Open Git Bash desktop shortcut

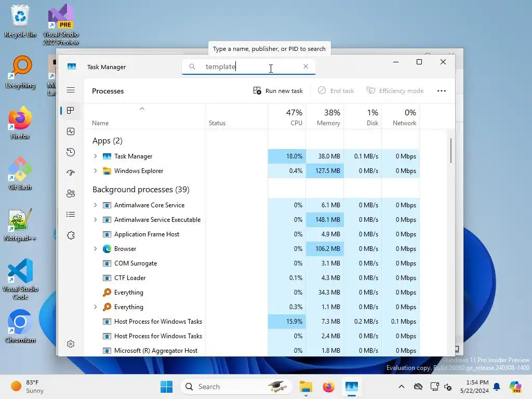click(x=20, y=174)
